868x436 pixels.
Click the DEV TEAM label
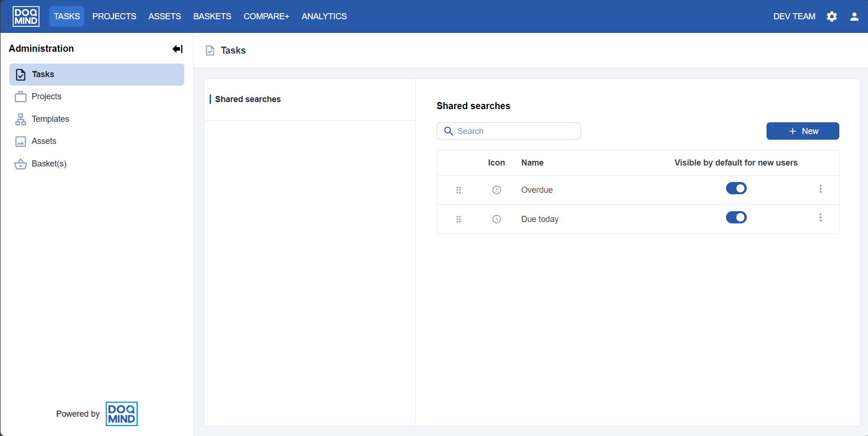point(794,16)
